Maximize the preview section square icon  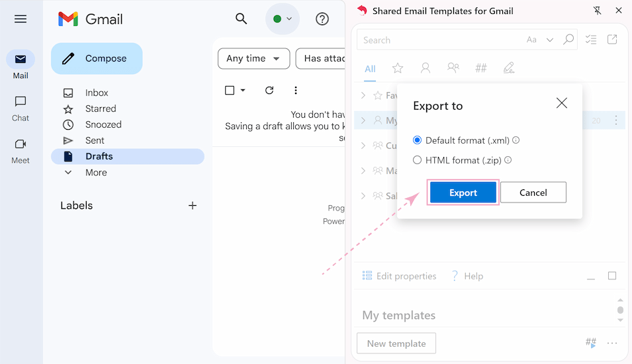tap(612, 276)
